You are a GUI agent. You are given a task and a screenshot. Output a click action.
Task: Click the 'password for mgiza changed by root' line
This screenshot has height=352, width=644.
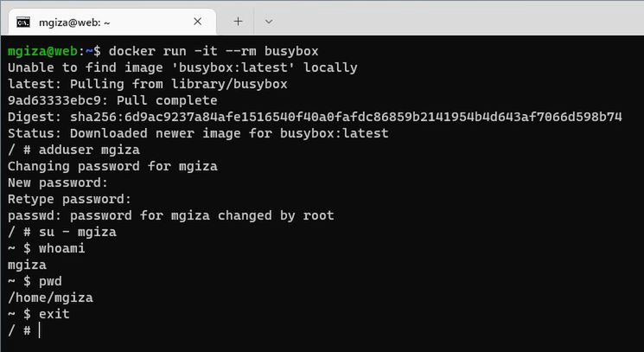(x=170, y=215)
